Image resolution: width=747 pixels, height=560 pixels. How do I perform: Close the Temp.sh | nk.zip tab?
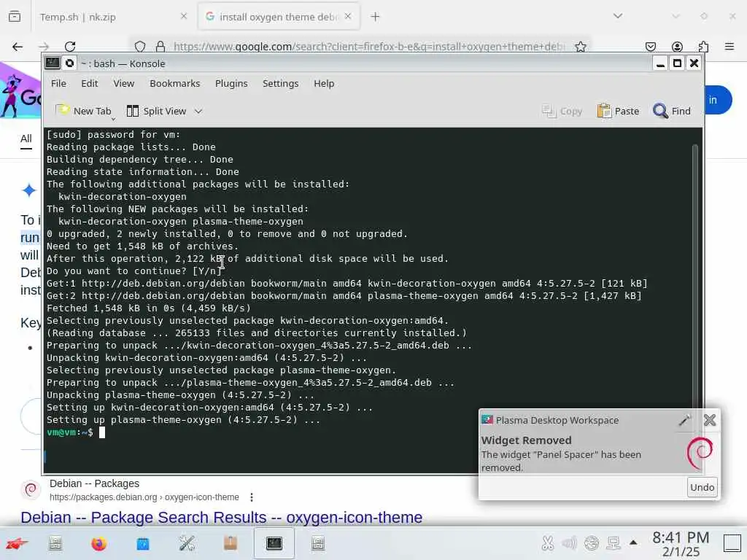[x=184, y=16]
